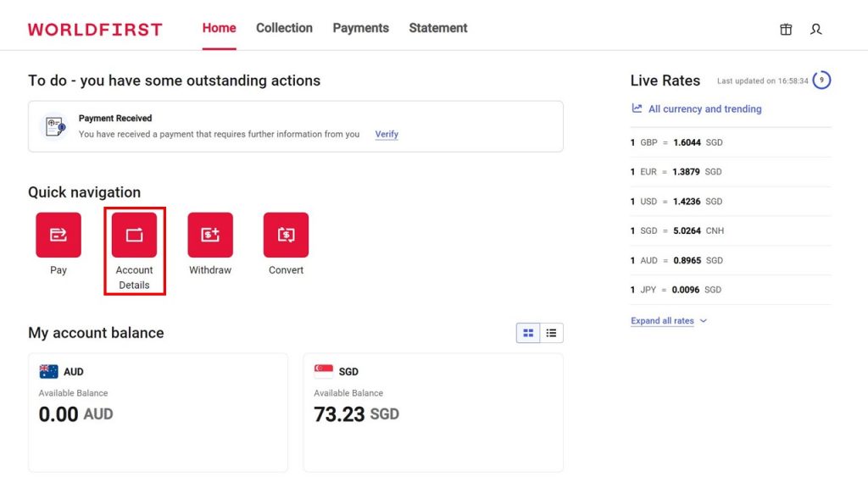The image size is (868, 488).
Task: Open the gift rewards icon in header
Action: click(x=786, y=29)
